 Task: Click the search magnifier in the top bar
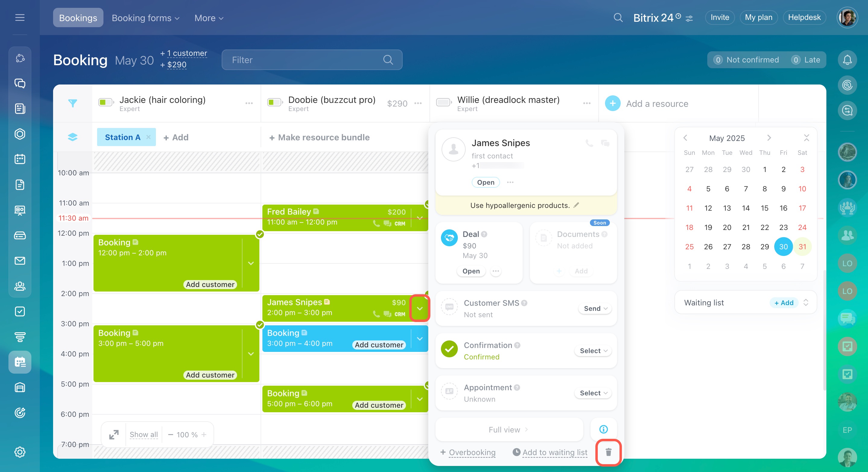coord(618,18)
